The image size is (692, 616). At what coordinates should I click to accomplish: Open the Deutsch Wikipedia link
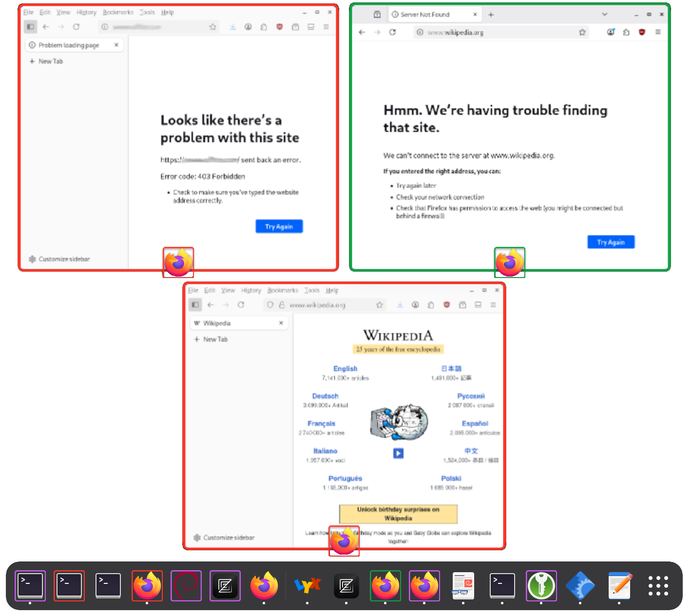coord(326,396)
